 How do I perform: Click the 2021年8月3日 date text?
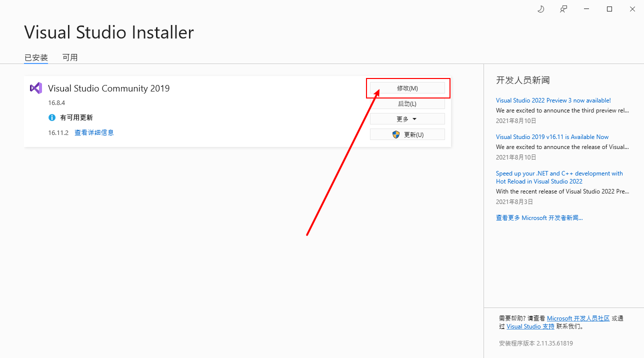pyautogui.click(x=514, y=202)
